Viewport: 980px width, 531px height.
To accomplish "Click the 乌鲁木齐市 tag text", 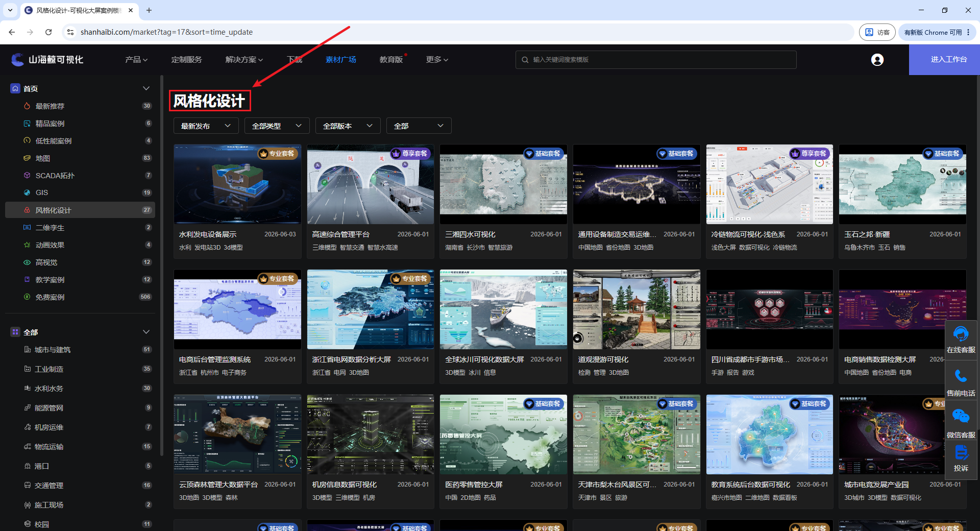I will point(860,248).
